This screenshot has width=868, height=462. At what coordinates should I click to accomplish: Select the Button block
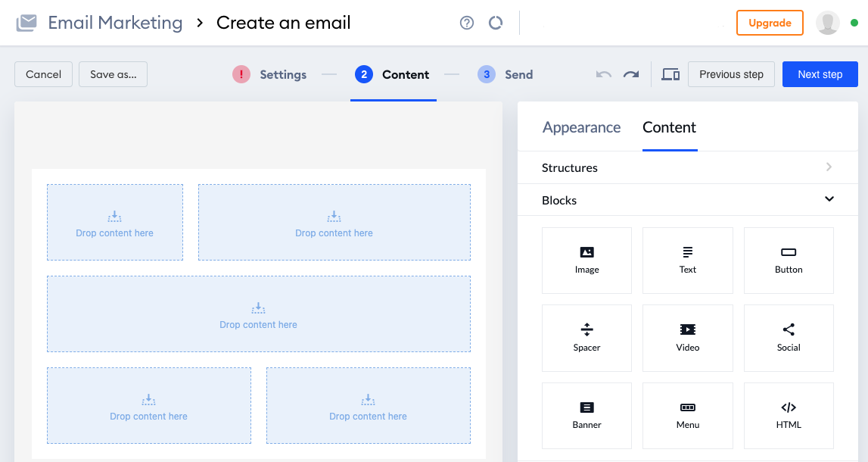point(789,261)
